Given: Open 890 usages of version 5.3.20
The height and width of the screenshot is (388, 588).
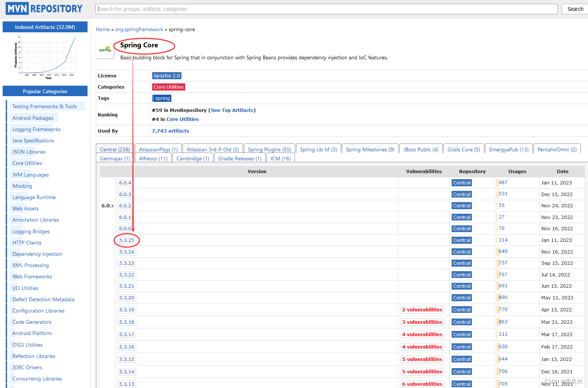Looking at the screenshot, I should [x=503, y=297].
